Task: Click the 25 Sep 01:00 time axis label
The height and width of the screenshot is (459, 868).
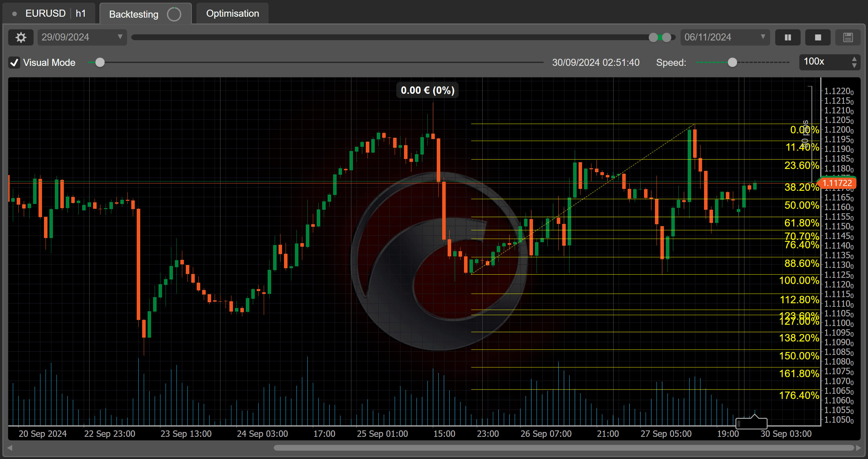Action: click(x=382, y=434)
